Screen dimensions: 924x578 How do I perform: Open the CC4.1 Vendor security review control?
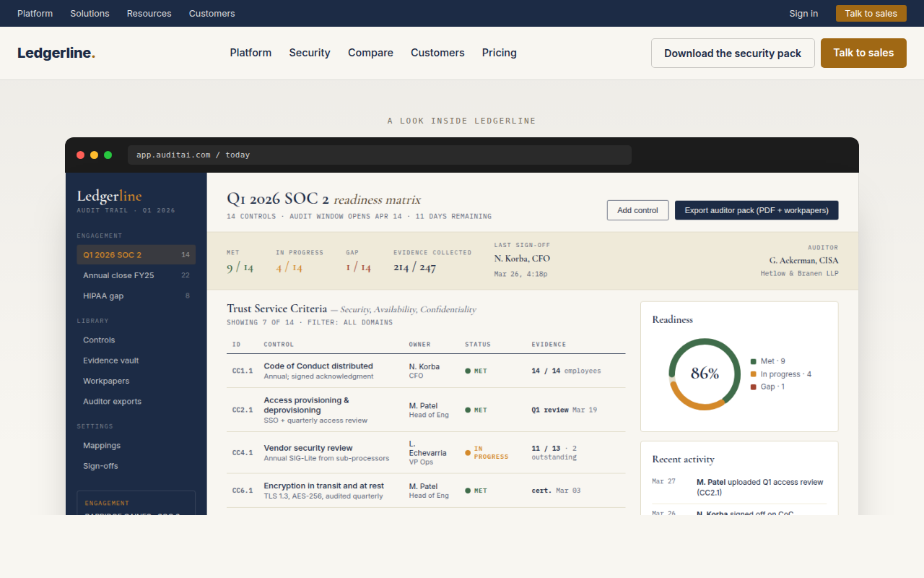426,453
